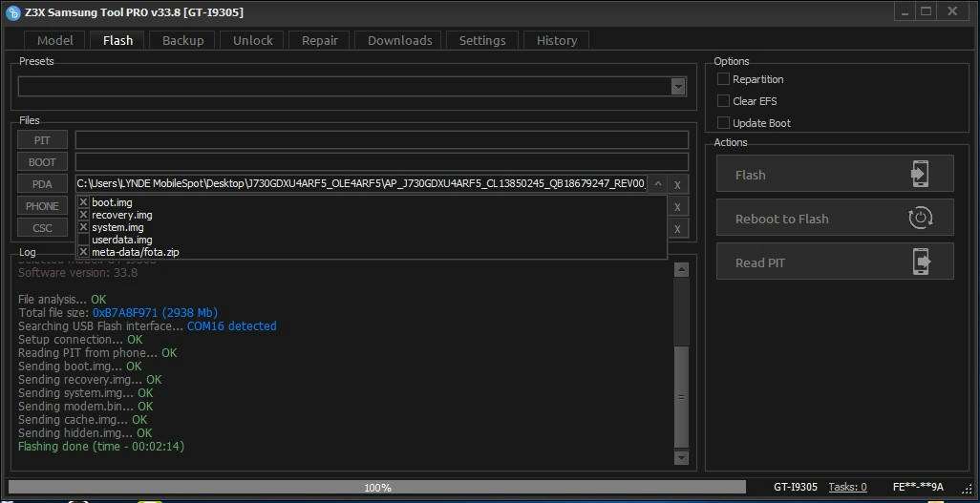Click the PDA file browse button
This screenshot has height=503, width=980.
pyautogui.click(x=42, y=183)
